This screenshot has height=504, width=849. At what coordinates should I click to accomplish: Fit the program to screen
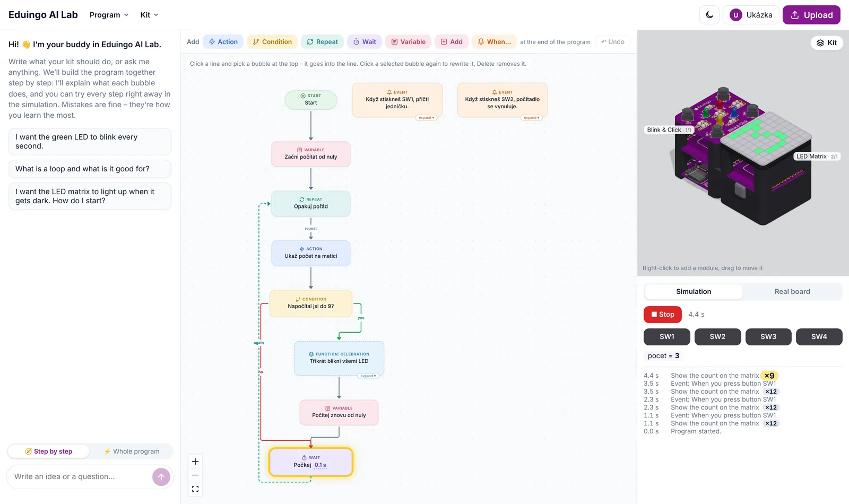click(195, 489)
